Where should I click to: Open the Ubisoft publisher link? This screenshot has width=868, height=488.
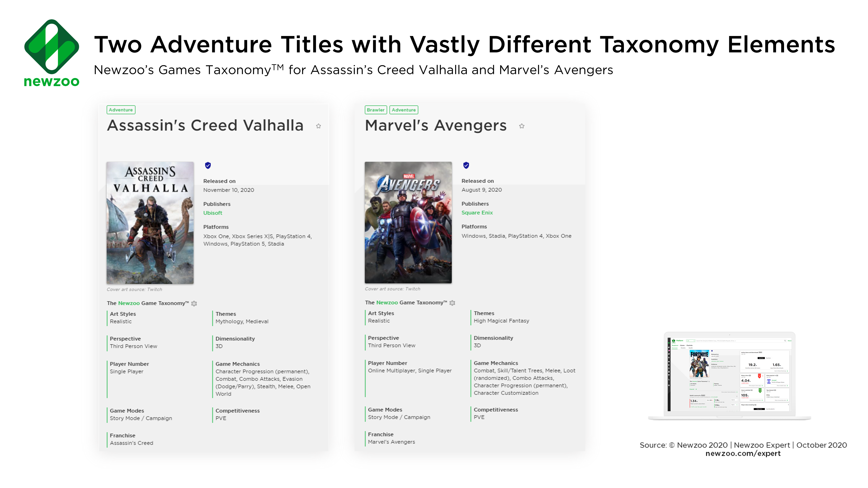pyautogui.click(x=213, y=213)
